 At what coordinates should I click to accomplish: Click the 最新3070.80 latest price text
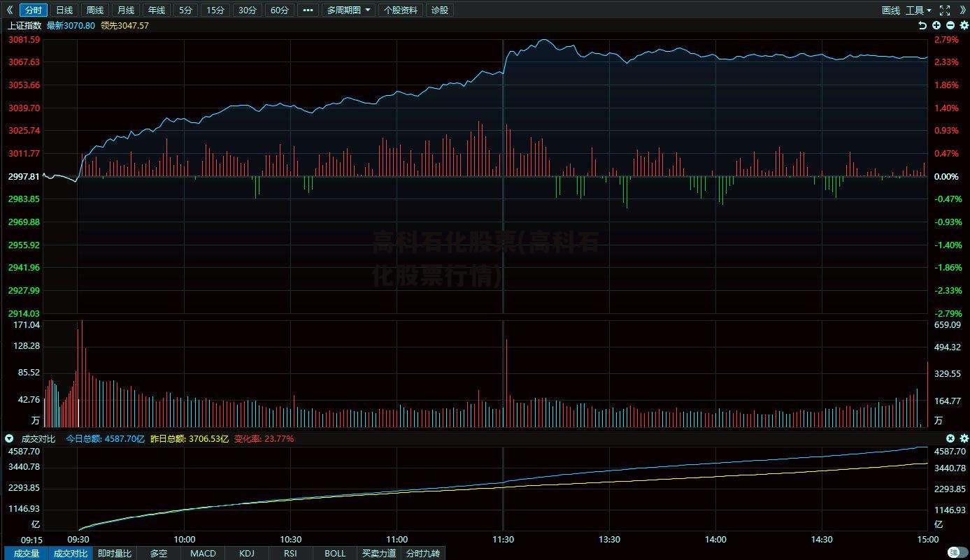coord(71,25)
